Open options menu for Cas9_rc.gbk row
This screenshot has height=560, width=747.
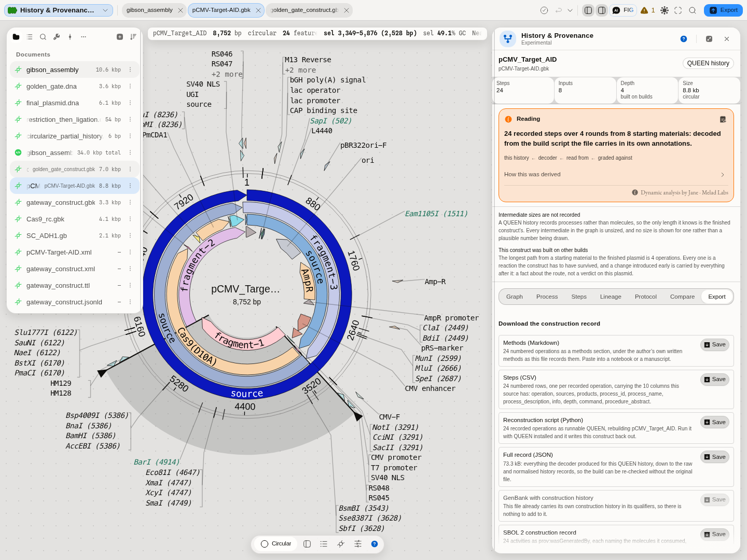coord(130,219)
